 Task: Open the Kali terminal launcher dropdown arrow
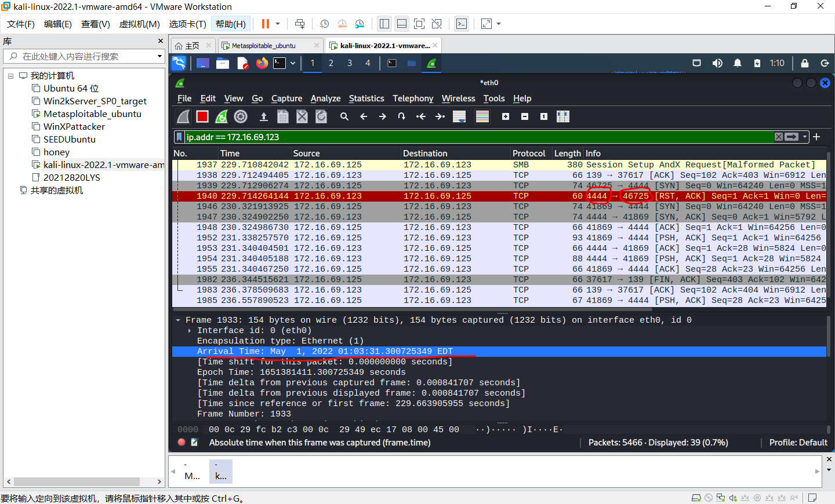pos(293,63)
